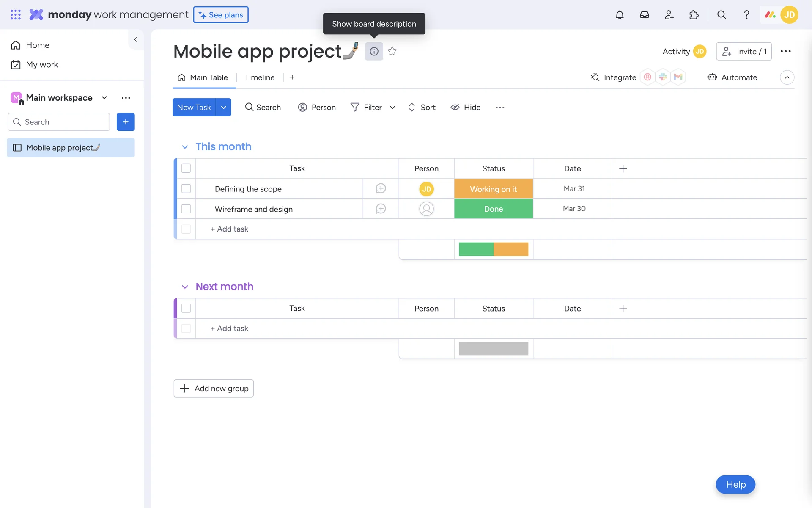Click the See plans button

click(x=221, y=15)
